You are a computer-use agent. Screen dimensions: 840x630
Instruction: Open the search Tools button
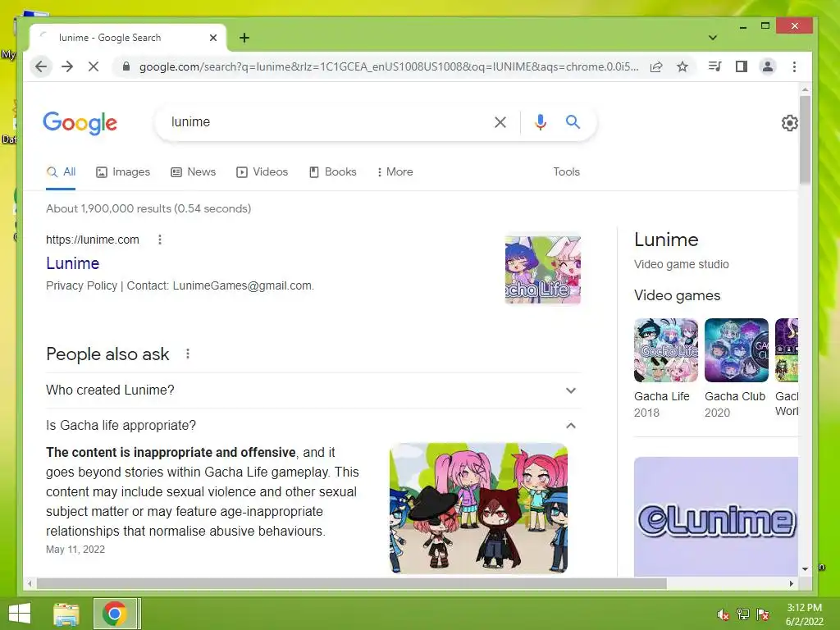coord(566,172)
